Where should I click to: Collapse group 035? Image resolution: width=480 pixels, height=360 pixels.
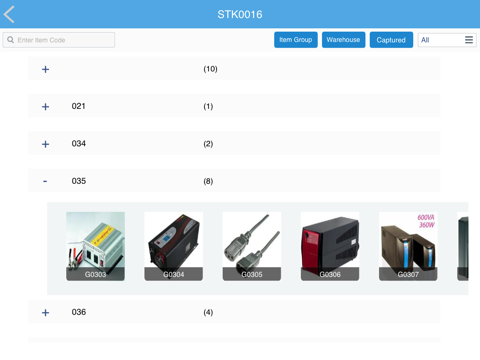tap(45, 181)
